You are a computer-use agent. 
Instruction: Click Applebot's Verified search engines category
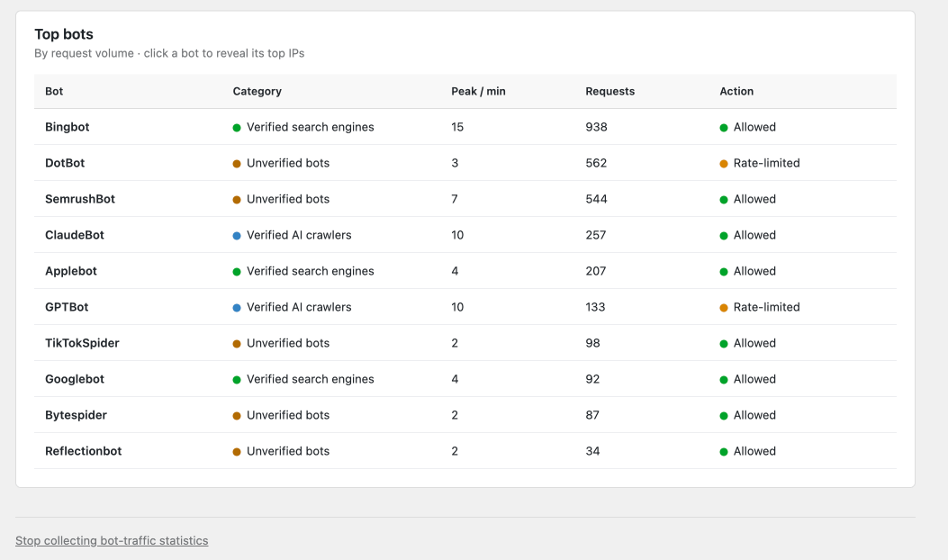click(x=303, y=271)
